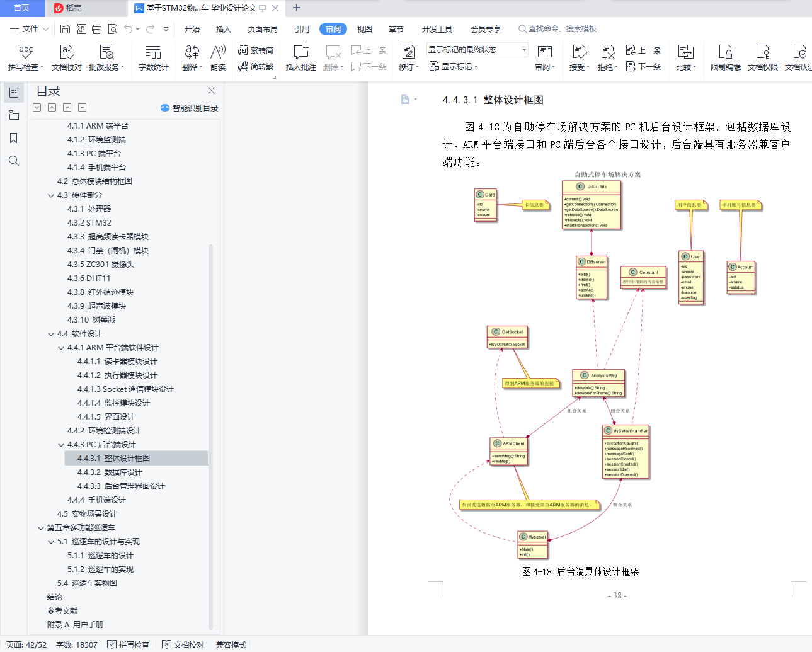
Task: Click the boxed minus icon under 目录 title
Action: point(83,108)
